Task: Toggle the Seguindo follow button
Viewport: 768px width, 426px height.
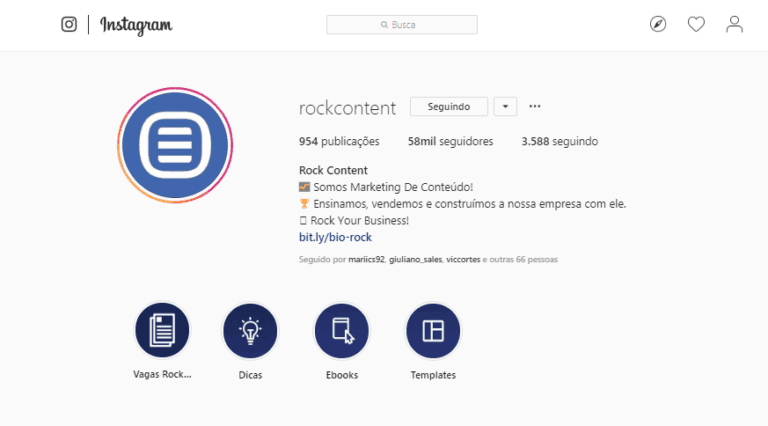Action: tap(449, 107)
